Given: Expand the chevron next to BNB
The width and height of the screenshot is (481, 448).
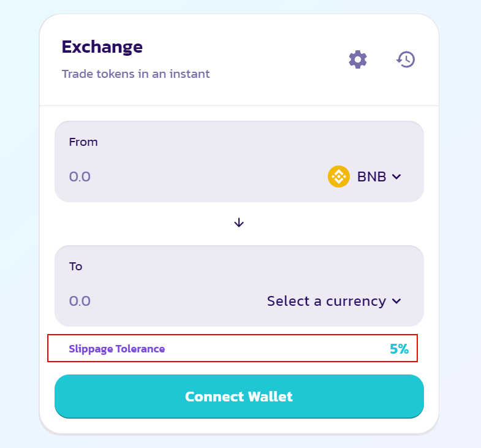Looking at the screenshot, I should [396, 177].
